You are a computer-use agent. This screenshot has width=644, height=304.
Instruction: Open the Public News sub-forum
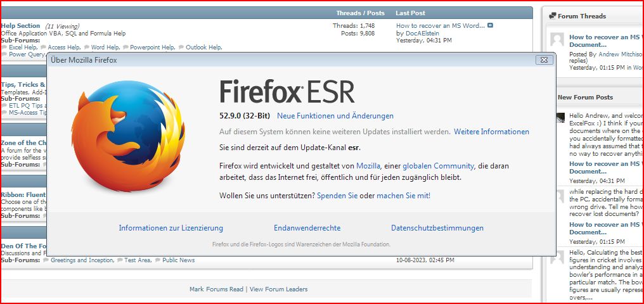(178, 260)
